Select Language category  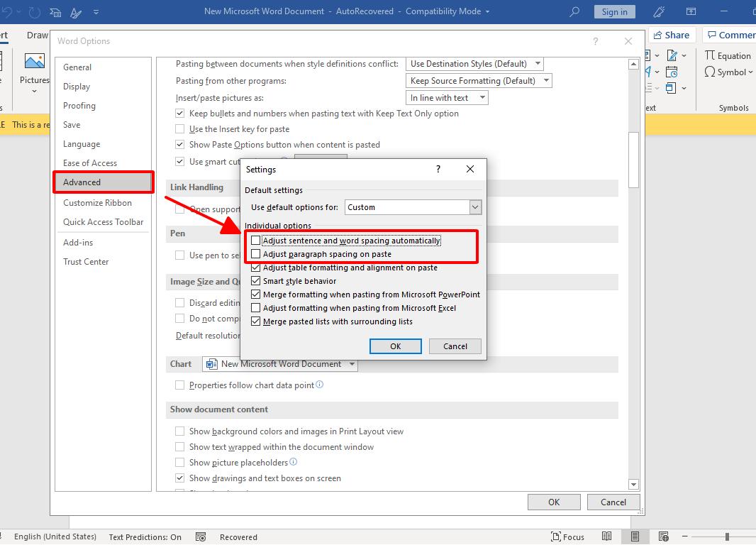tap(82, 144)
